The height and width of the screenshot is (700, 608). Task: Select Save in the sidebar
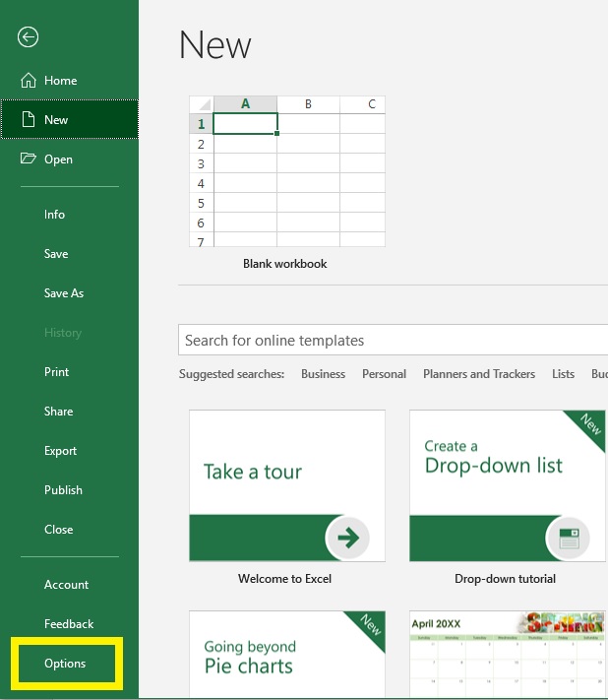point(56,254)
